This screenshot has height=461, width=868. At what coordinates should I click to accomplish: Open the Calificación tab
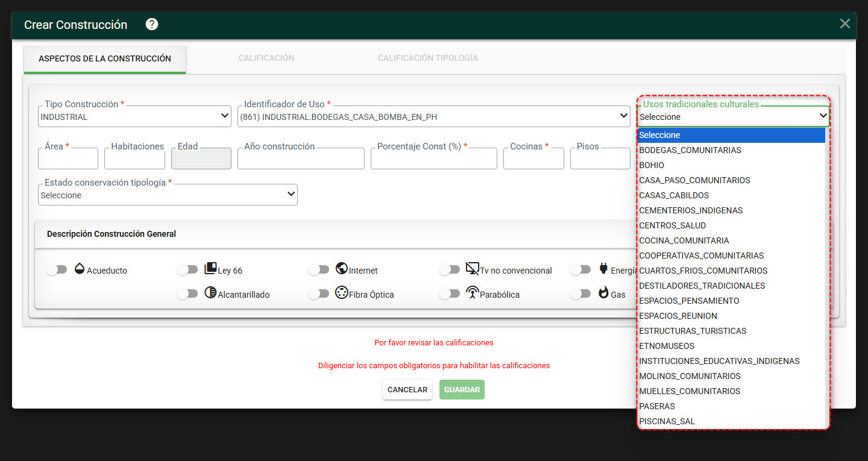(x=266, y=58)
